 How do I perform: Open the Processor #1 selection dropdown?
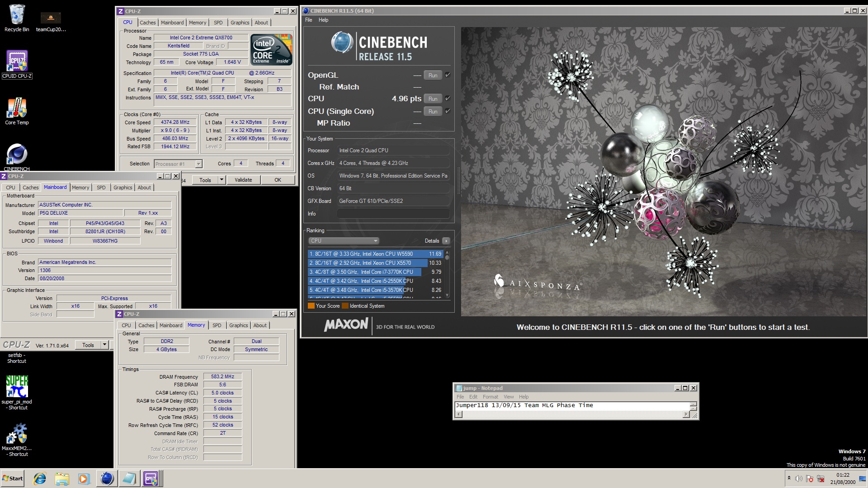click(198, 164)
